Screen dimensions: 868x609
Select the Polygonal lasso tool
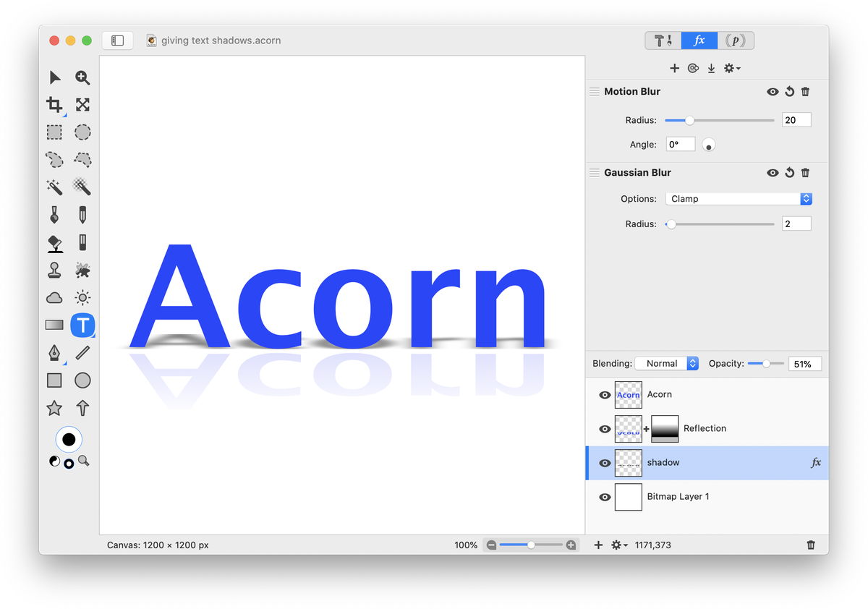[x=82, y=160]
